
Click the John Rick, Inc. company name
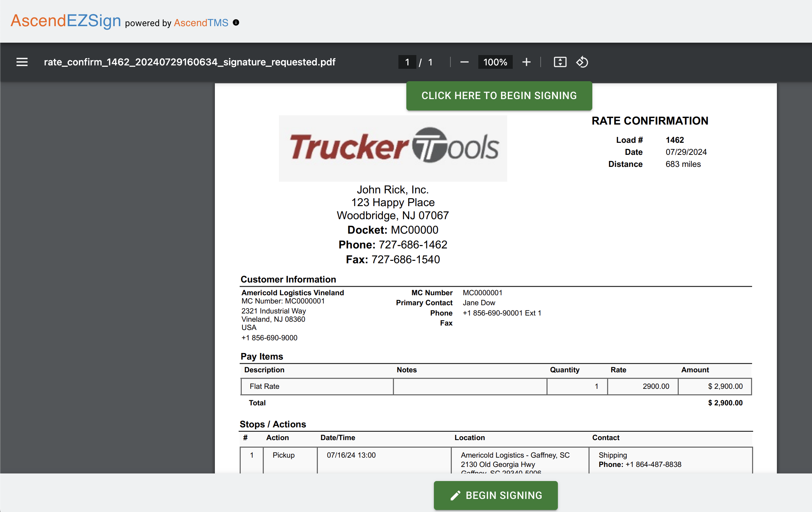tap(393, 190)
